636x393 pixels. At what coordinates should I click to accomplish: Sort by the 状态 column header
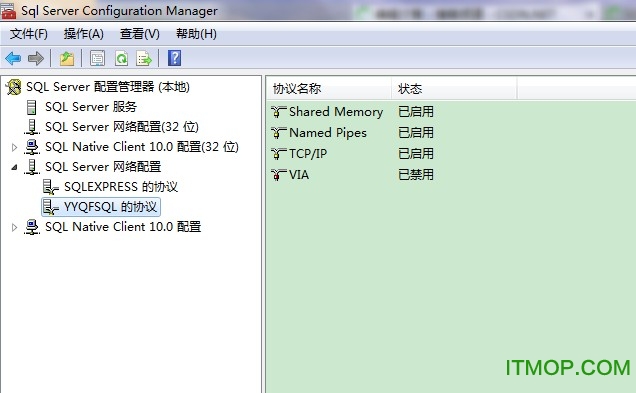click(x=454, y=88)
